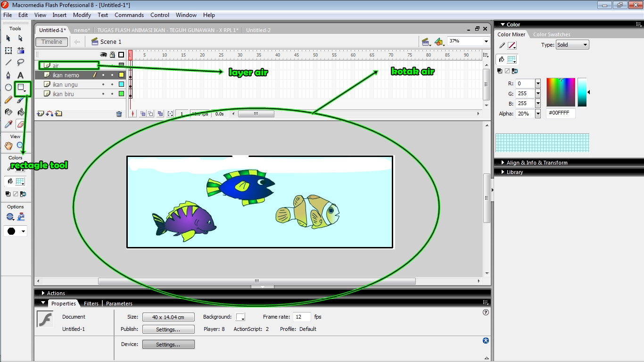The width and height of the screenshot is (644, 362).
Task: Click the Publish Settings button
Action: [168, 329]
